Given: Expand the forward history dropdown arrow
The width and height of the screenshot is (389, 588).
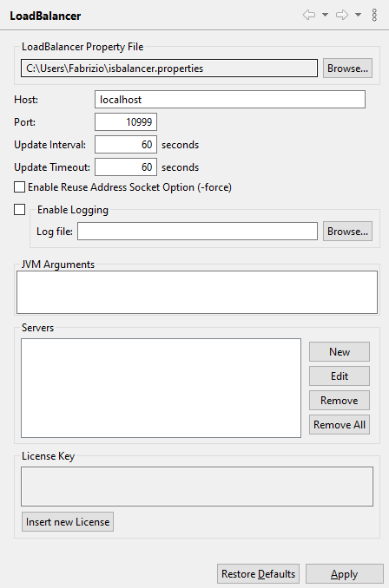Looking at the screenshot, I should (x=359, y=15).
